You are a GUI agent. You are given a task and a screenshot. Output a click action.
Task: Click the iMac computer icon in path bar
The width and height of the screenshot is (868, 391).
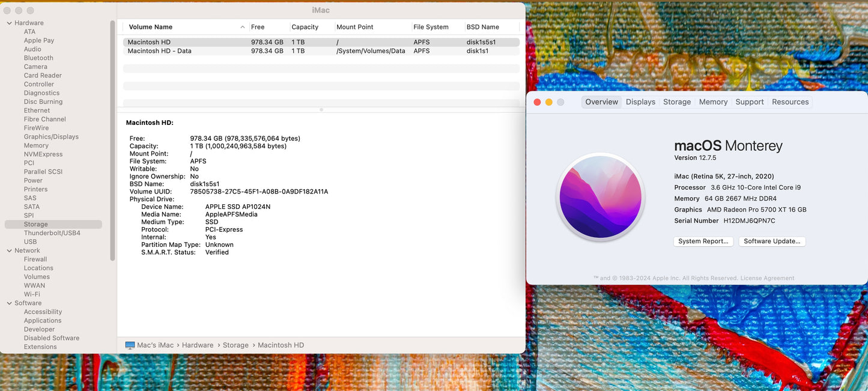130,345
